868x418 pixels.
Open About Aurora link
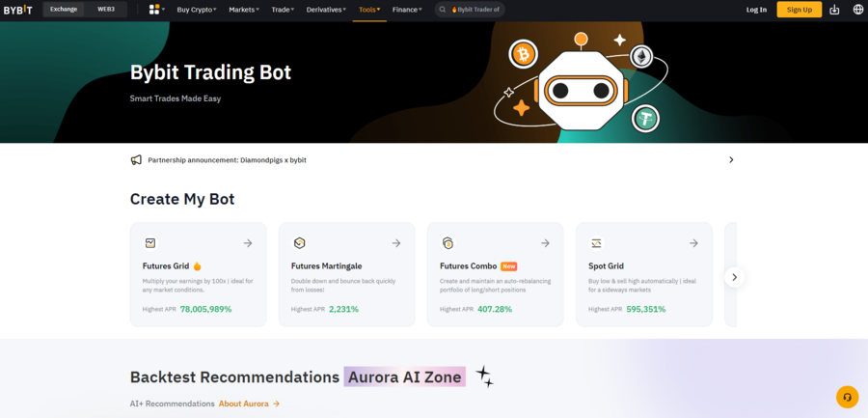(x=249, y=404)
